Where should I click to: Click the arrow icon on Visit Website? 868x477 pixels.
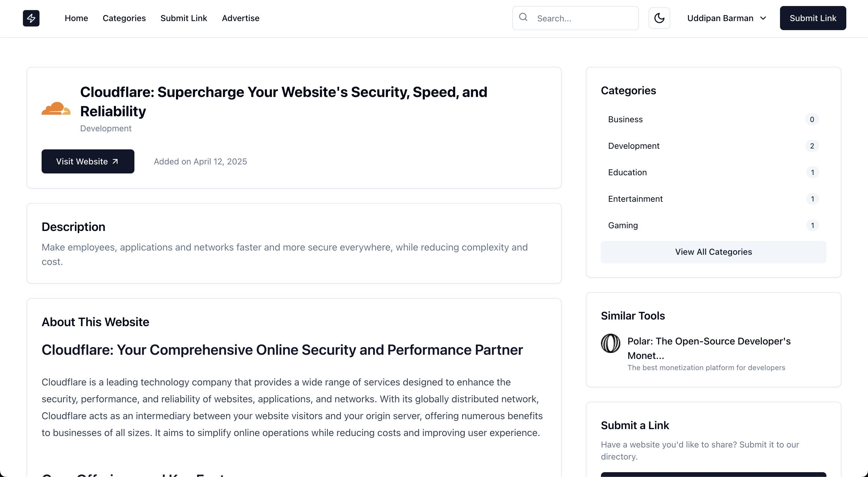(115, 162)
